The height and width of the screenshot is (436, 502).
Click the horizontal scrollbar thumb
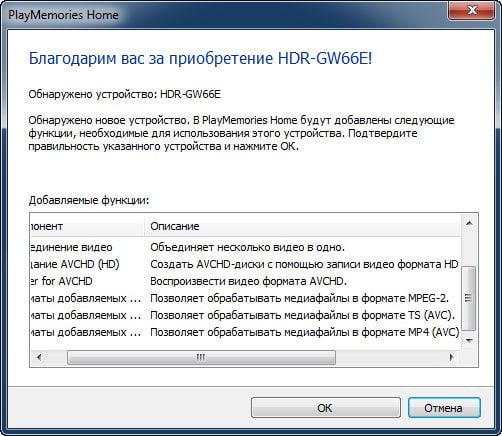tap(201, 358)
